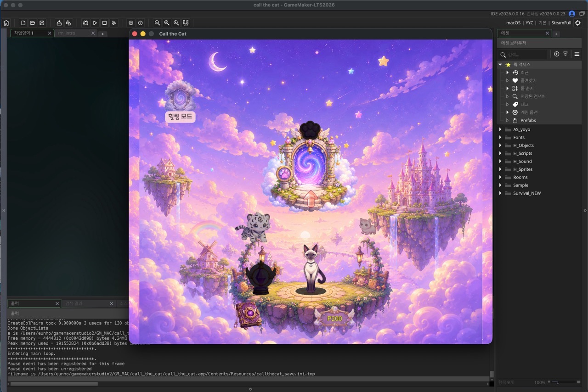Image resolution: width=588 pixels, height=392 pixels.
Task: Expand the 룸 순서 tree node
Action: [507, 89]
